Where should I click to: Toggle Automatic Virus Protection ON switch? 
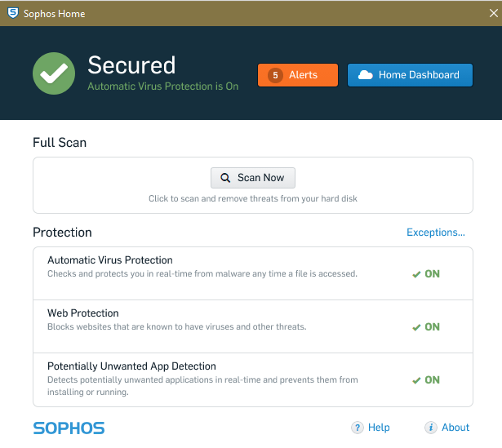point(426,274)
